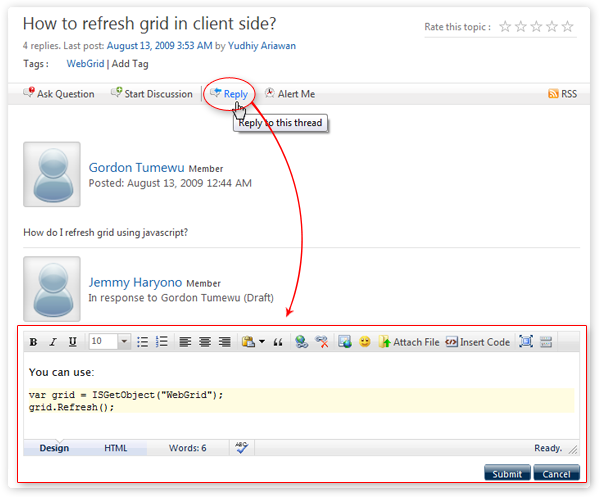Viewport: 600px width, 497px height.
Task: Open Jemmy Haryono's profile
Action: [x=135, y=282]
